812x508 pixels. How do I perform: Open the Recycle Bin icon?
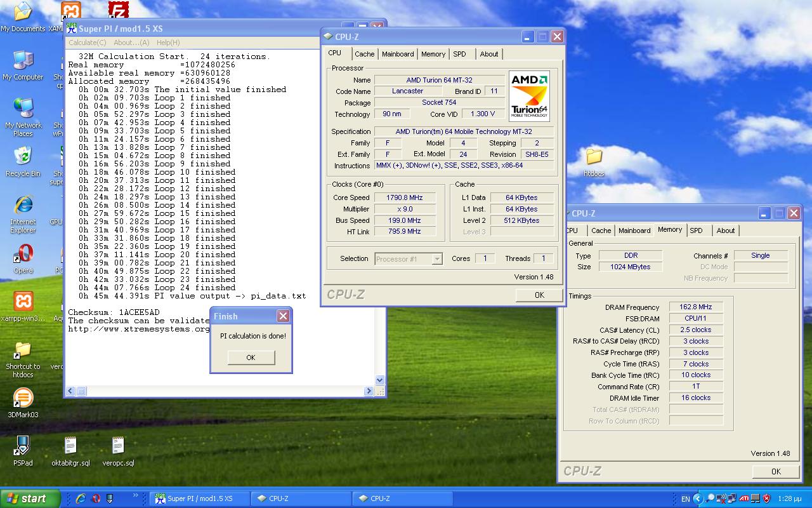click(23, 162)
